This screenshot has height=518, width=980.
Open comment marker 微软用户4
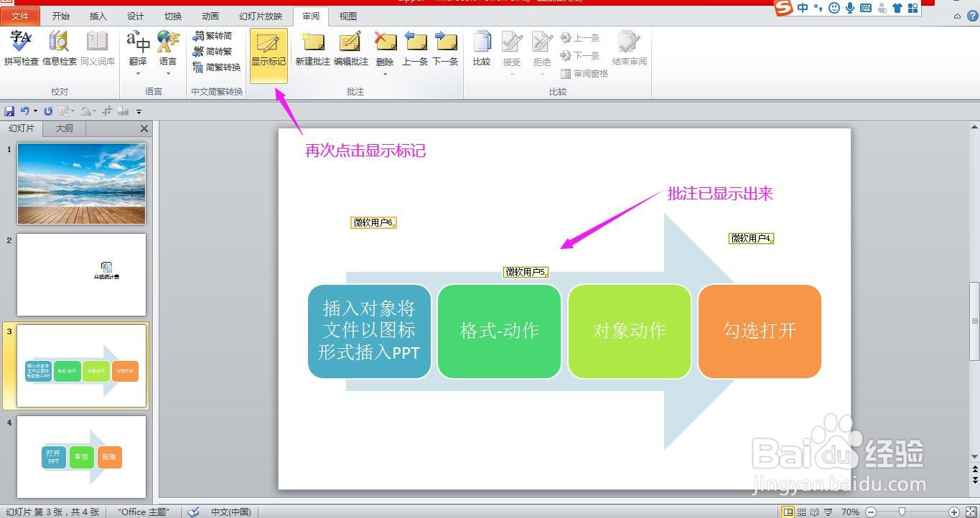click(751, 238)
